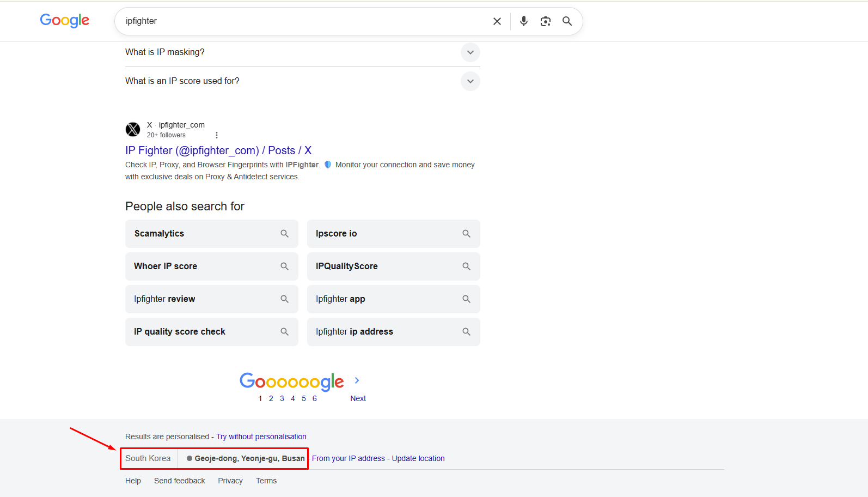Search for IP quality score check
The image size is (868, 497).
coord(212,332)
